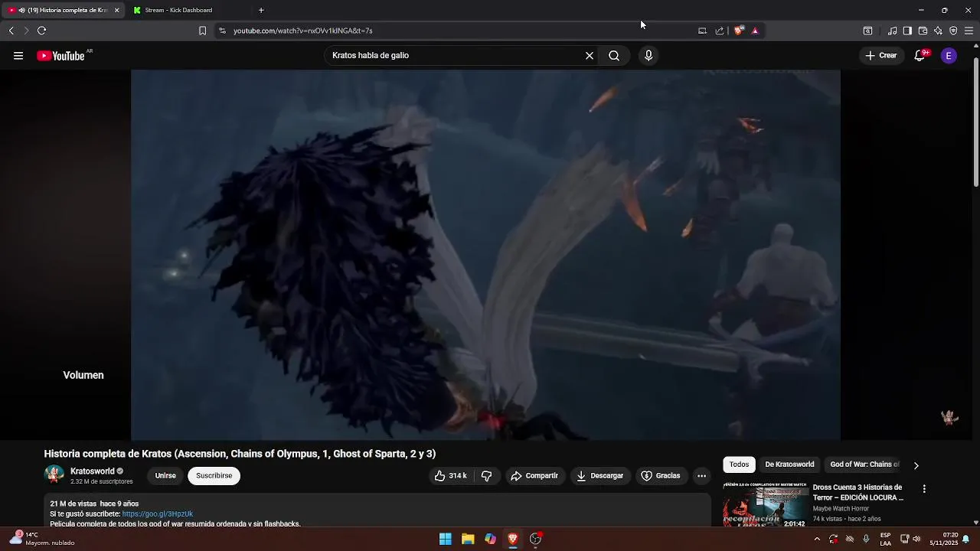The width and height of the screenshot is (980, 551).
Task: Select the De Kratosworld filter chip
Action: point(789,465)
